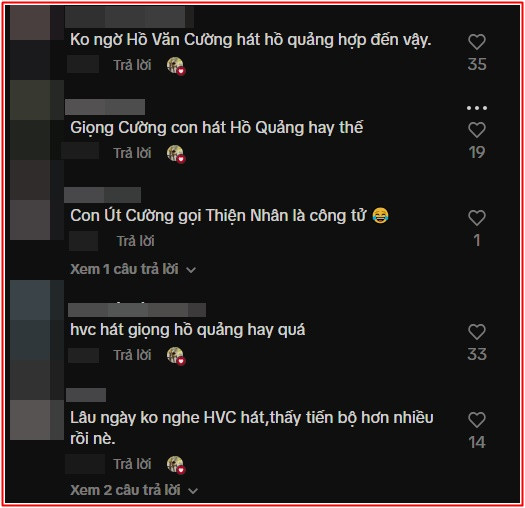Click creator-liked badge under 'Giọng Cường con' comment
Image resolution: width=525 pixels, height=508 pixels.
[176, 154]
